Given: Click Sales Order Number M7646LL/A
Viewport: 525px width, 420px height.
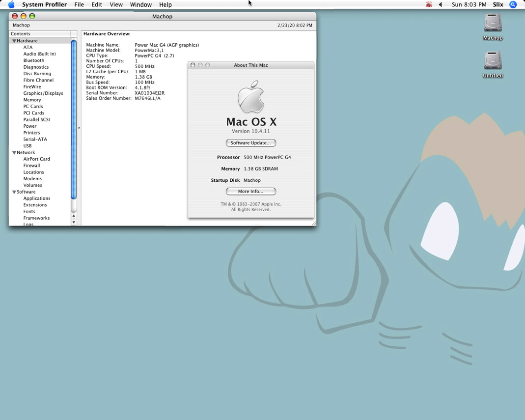Looking at the screenshot, I should [148, 98].
